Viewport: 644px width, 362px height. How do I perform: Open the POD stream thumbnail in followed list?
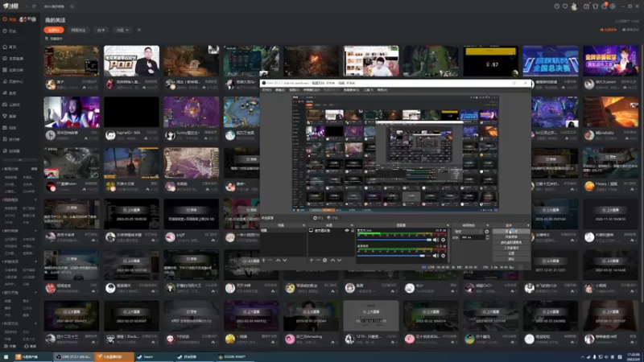click(131, 61)
